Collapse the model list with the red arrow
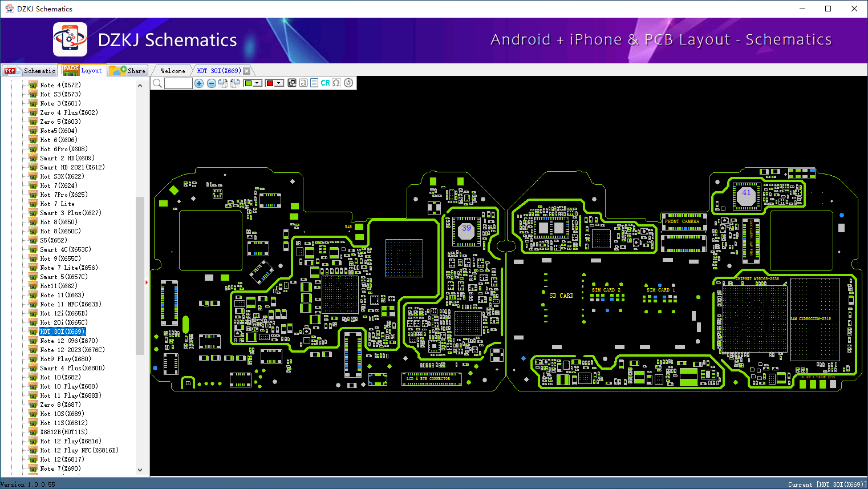Viewport: 868px width, 489px height. 147,282
